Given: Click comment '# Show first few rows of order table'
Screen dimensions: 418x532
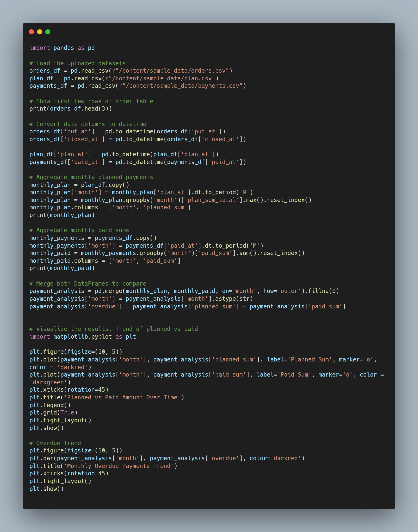Looking at the screenshot, I should click(91, 101).
